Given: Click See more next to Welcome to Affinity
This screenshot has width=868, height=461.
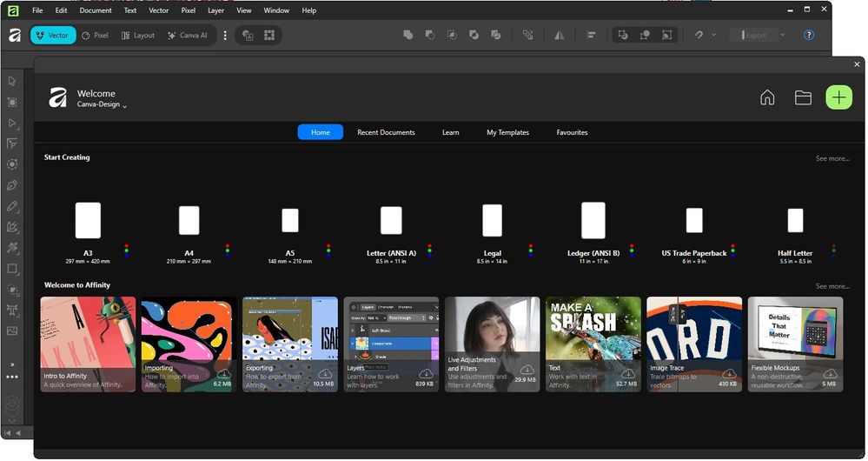Looking at the screenshot, I should point(832,286).
